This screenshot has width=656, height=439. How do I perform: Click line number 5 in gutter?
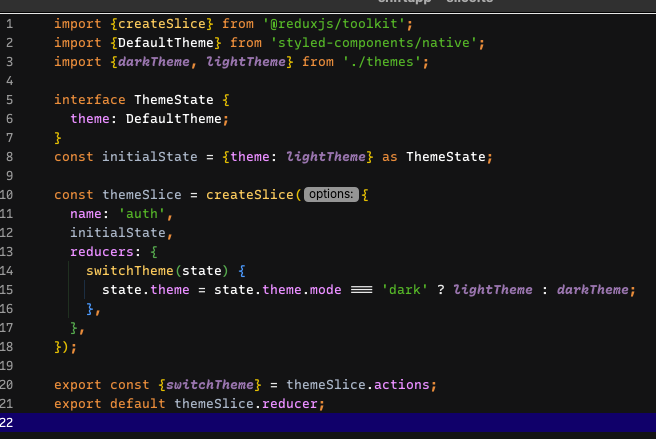pos(9,100)
